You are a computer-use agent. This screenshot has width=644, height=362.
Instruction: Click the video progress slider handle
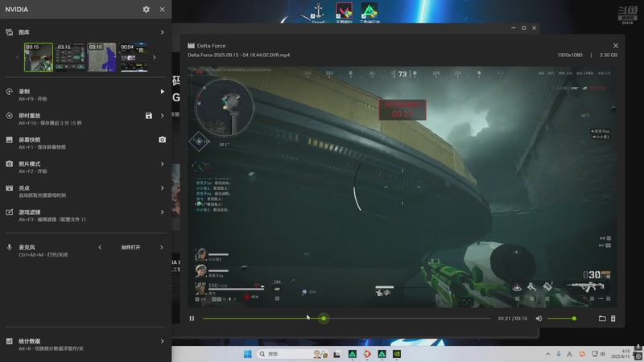click(x=324, y=319)
